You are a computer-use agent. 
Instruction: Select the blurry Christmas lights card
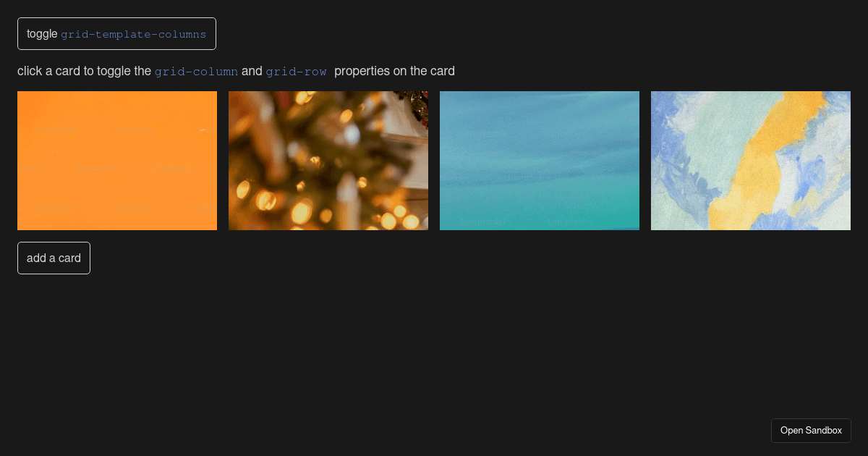tap(328, 161)
